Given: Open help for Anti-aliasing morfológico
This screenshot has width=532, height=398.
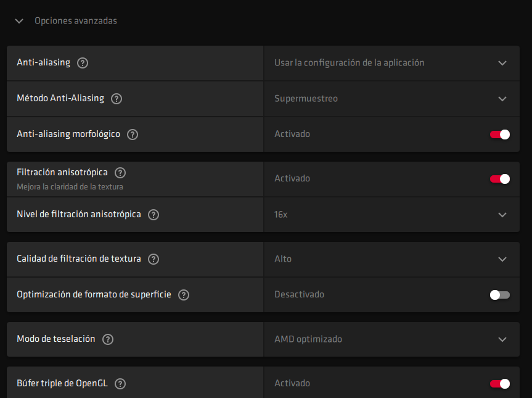Looking at the screenshot, I should click(x=133, y=135).
